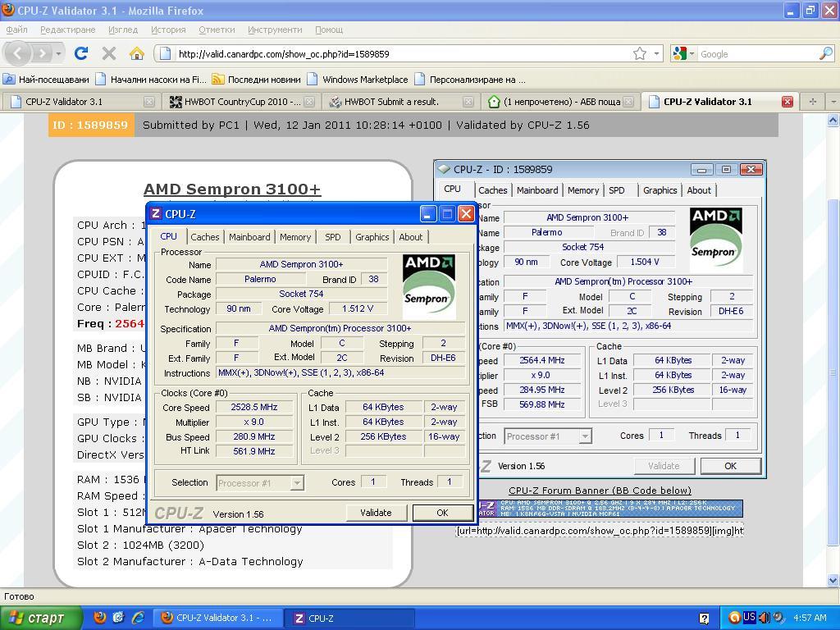Click the Последни новини RSS feed bookmark
Screen dimensions: 840x630
(257, 80)
